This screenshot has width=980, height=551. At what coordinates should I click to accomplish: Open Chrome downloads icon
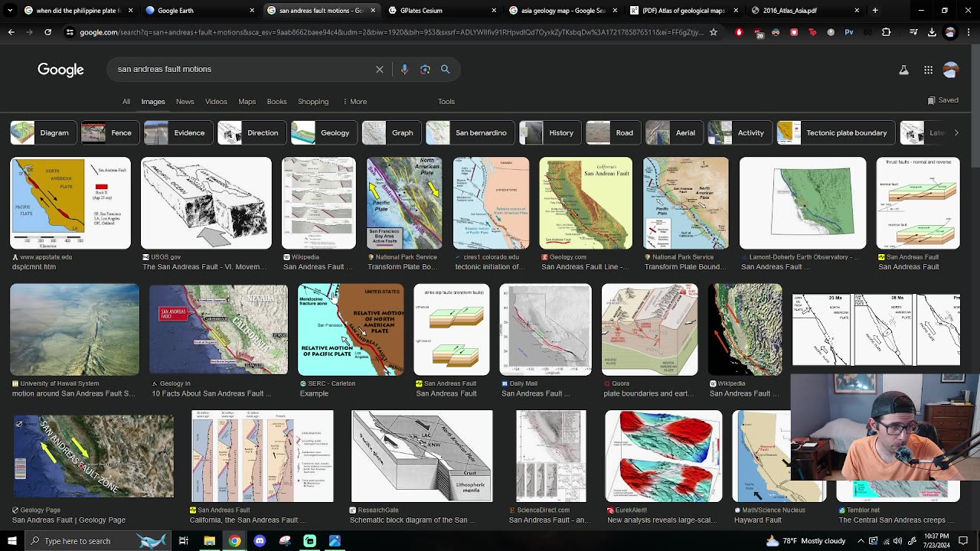932,32
